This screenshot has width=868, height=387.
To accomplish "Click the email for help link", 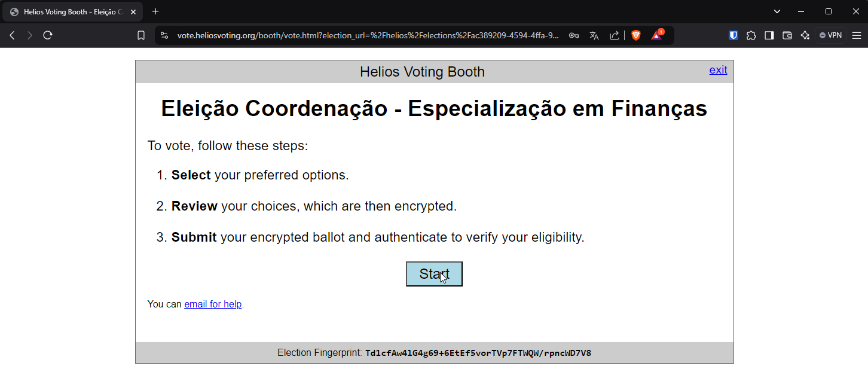I will click(213, 304).
